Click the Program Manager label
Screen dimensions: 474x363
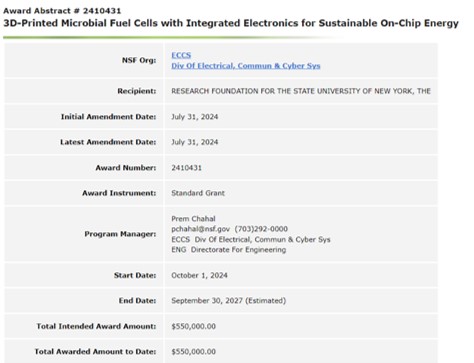[120, 234]
